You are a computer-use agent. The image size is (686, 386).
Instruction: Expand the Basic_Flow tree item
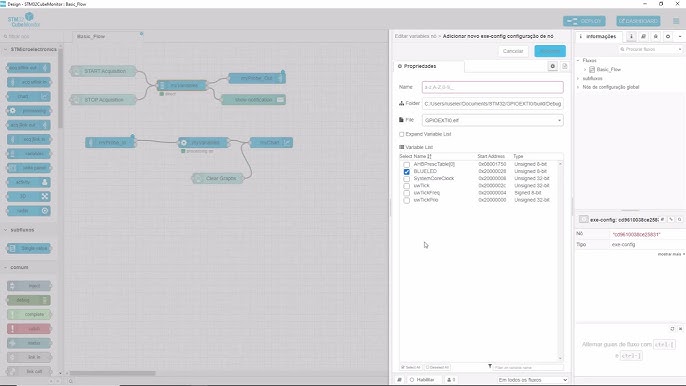[x=585, y=70]
